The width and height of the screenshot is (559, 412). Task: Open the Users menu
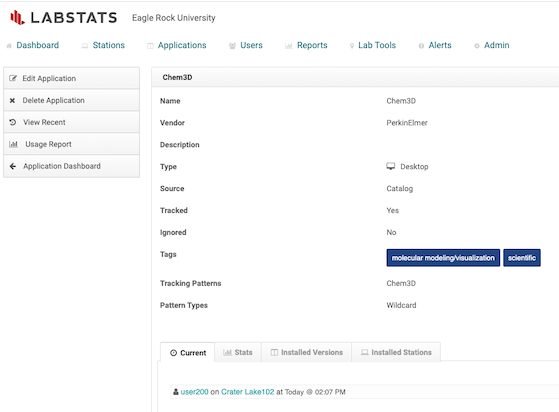[251, 45]
